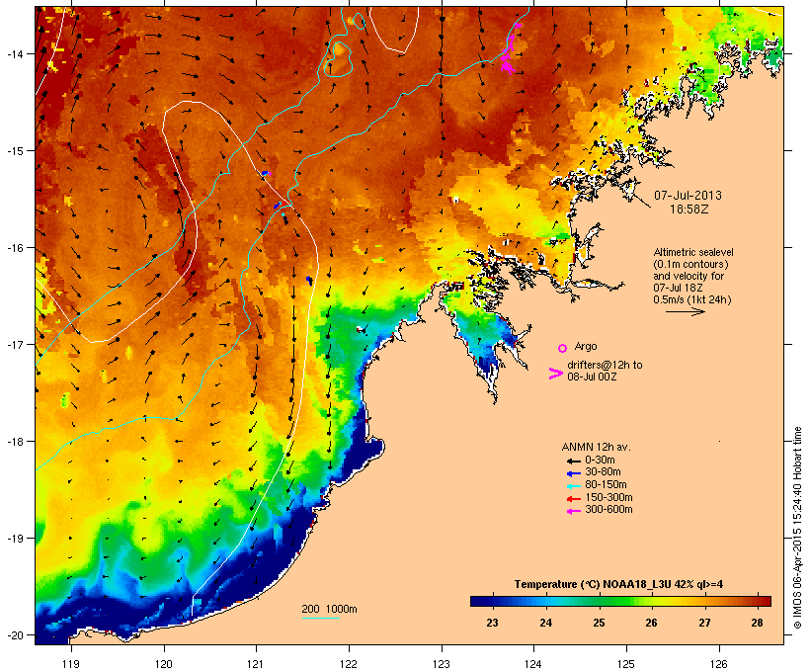
Task: Click the cyan 200m depth contour legend line
Action: click(x=320, y=618)
